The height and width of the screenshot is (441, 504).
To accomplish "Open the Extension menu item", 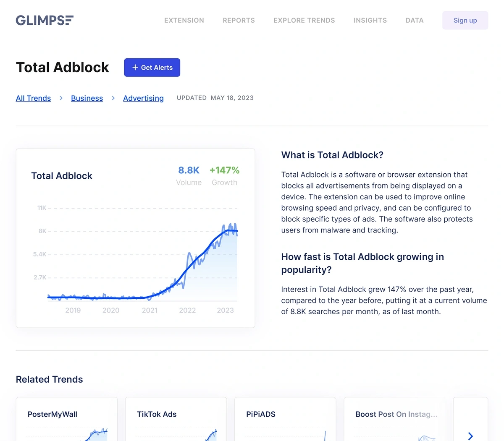I will pos(184,20).
